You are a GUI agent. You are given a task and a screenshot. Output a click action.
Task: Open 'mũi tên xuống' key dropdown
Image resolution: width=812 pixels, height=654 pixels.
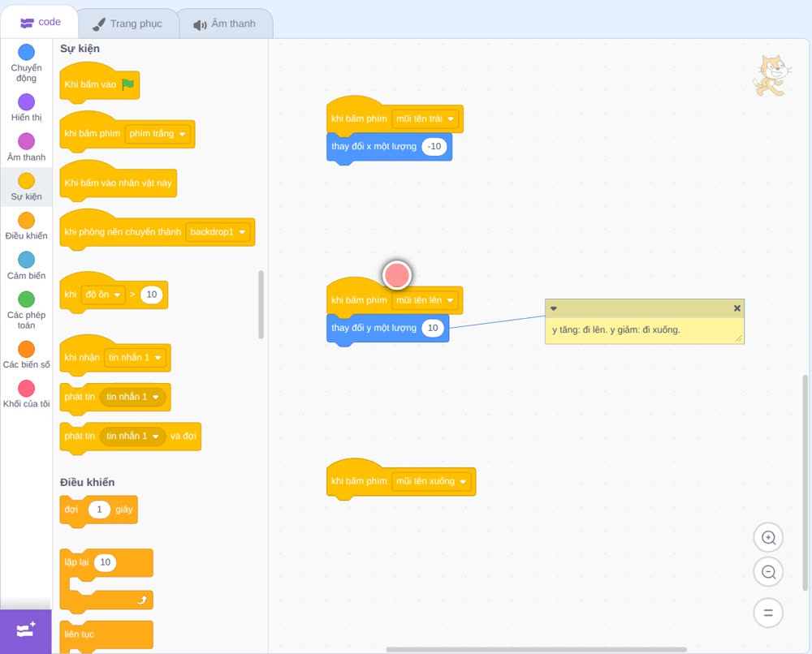point(431,481)
